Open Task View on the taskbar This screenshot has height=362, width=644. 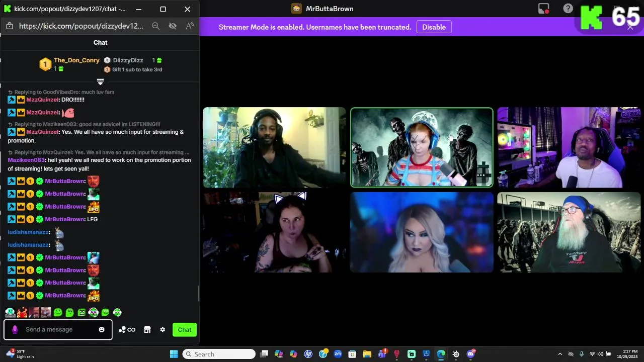click(264, 354)
